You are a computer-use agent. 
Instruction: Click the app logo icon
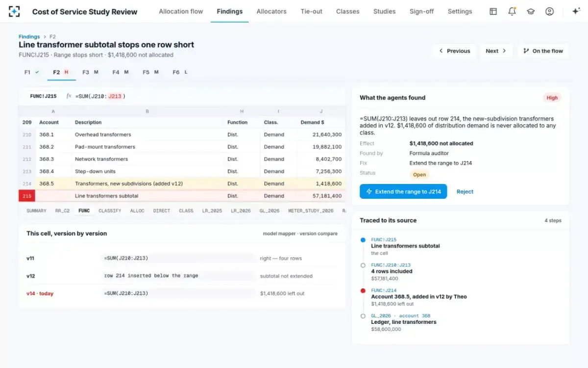[x=14, y=11]
